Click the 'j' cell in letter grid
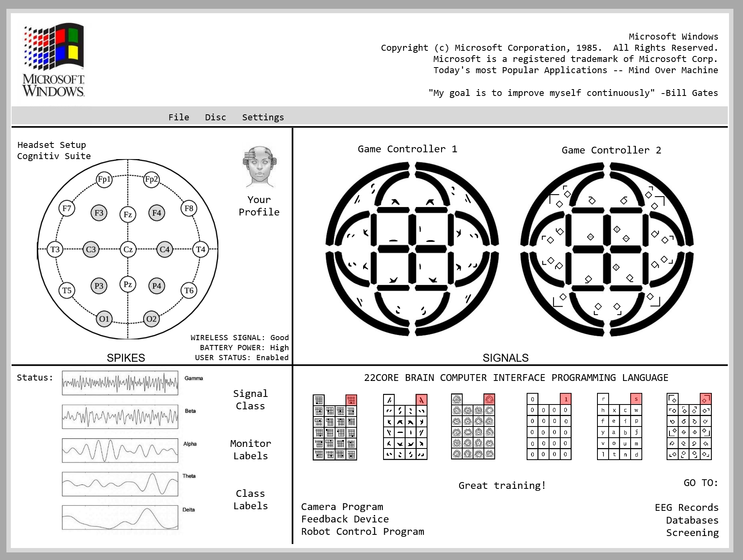This screenshot has width=743, height=560. pyautogui.click(x=636, y=432)
